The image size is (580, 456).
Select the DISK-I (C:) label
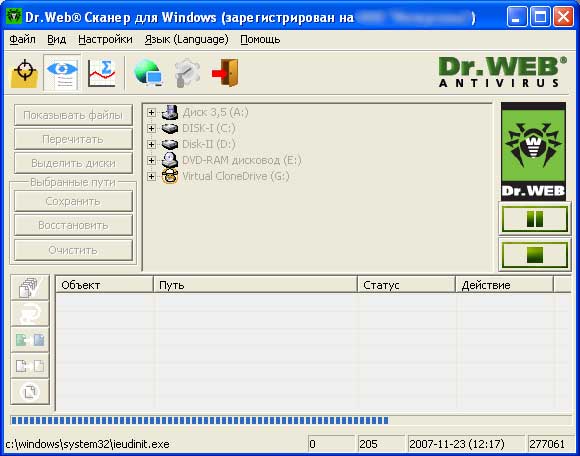[x=209, y=128]
